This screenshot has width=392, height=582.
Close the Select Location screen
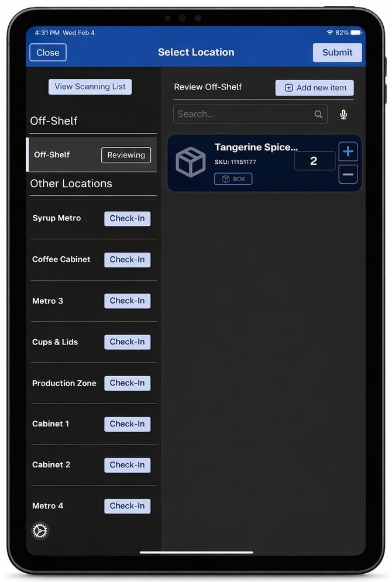(x=48, y=52)
